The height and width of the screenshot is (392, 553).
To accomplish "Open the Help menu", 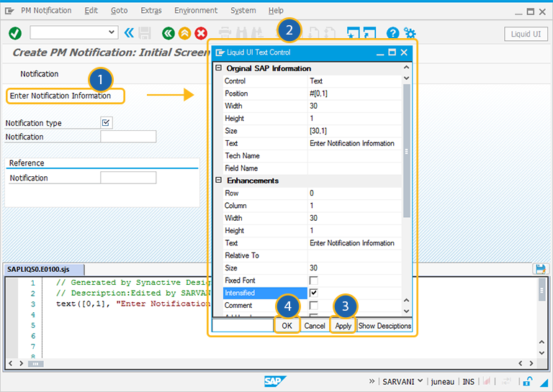I will (276, 11).
